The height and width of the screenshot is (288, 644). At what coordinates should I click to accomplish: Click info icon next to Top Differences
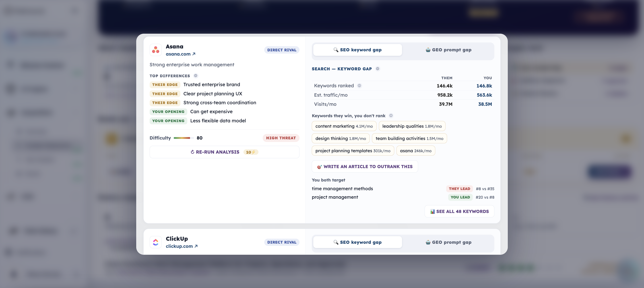point(196,75)
